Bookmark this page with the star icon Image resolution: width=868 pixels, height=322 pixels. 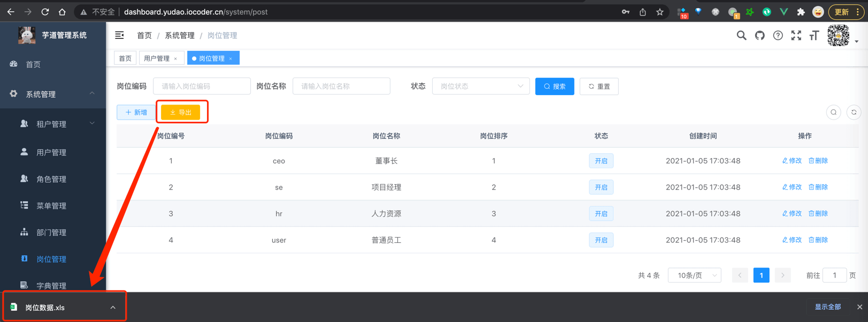tap(660, 12)
